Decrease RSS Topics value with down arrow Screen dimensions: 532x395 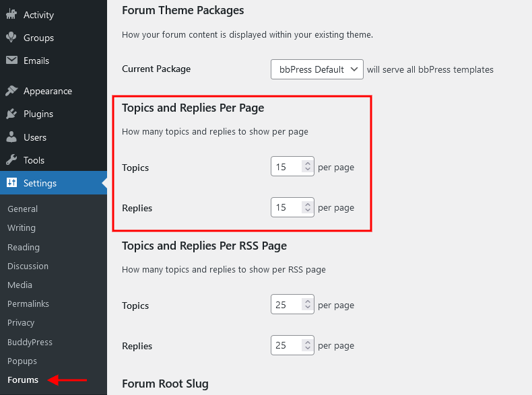point(307,307)
